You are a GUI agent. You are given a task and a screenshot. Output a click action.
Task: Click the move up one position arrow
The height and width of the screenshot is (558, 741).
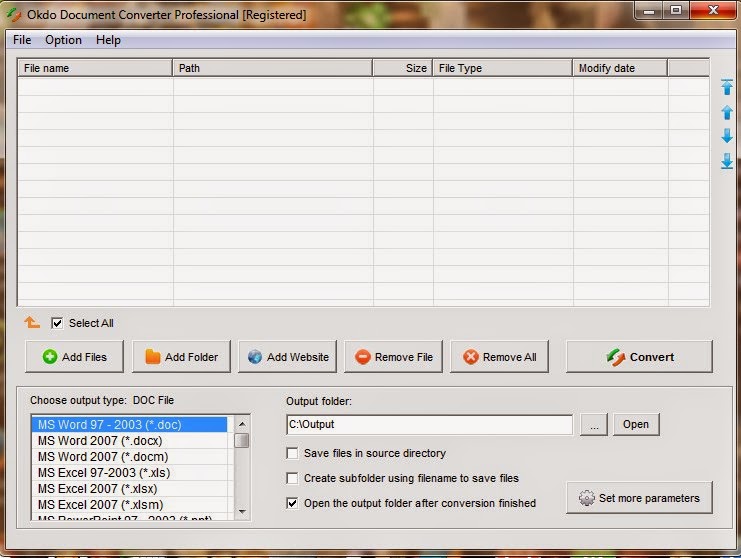coord(727,112)
